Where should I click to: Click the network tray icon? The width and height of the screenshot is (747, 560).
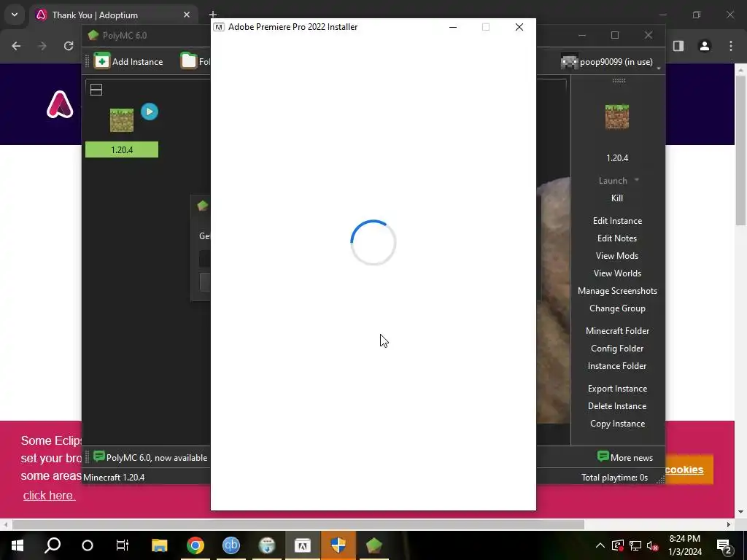(635, 545)
